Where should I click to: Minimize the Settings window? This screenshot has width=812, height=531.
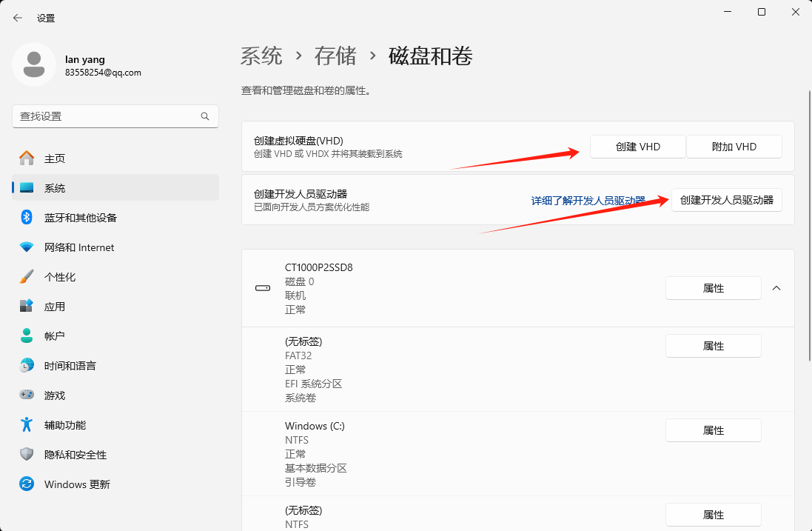point(728,12)
